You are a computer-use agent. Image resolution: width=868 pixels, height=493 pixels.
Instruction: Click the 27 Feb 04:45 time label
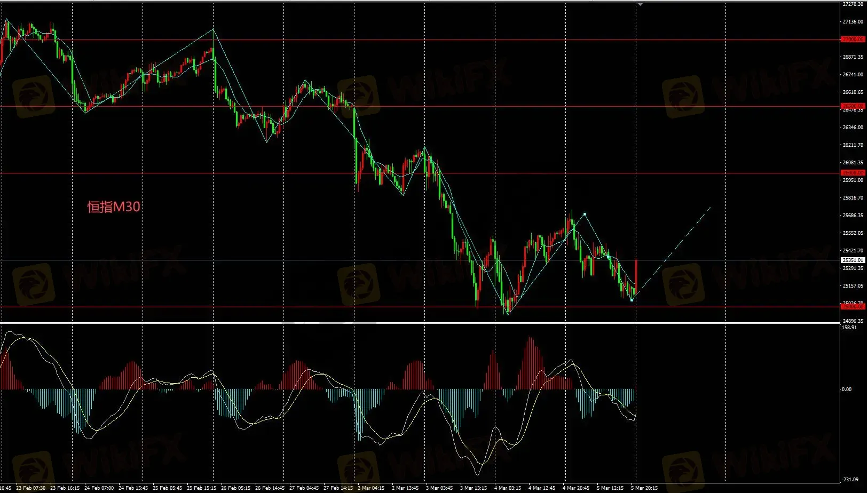coord(304,488)
